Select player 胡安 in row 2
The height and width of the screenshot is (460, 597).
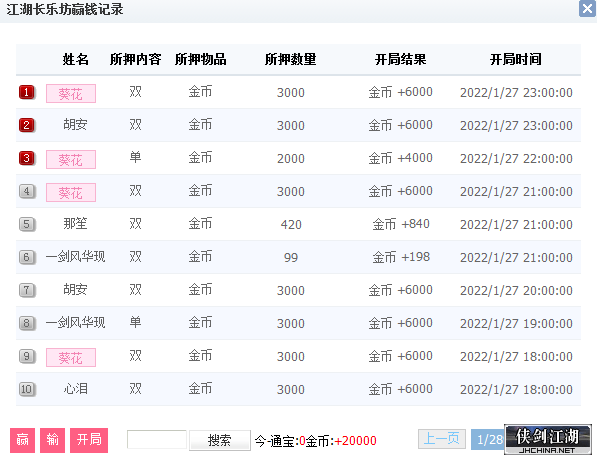point(75,125)
